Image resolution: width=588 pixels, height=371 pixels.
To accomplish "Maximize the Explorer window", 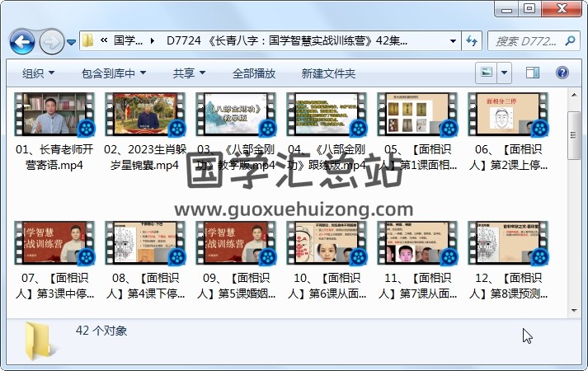I will pyautogui.click(x=529, y=9).
